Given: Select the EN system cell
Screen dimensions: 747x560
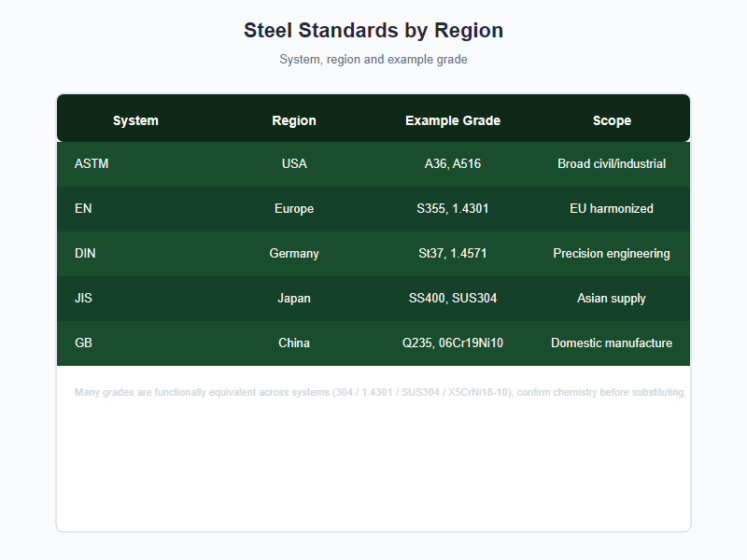Looking at the screenshot, I should pyautogui.click(x=135, y=208).
